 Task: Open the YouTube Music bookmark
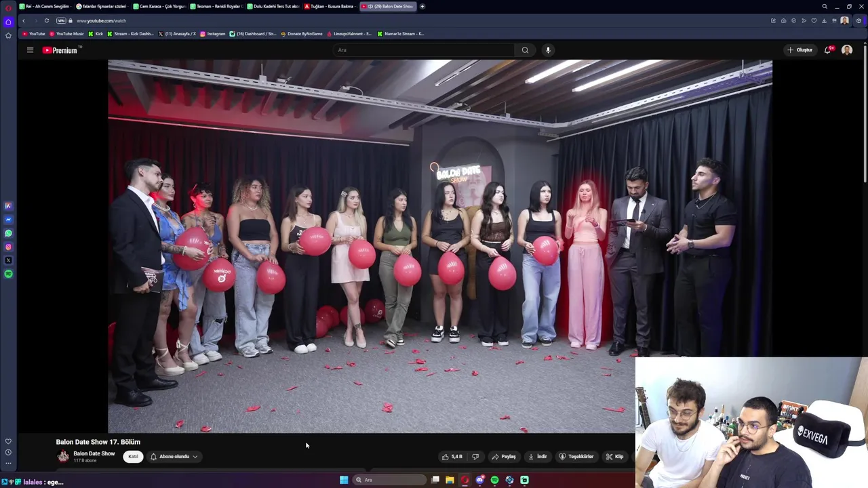point(67,34)
